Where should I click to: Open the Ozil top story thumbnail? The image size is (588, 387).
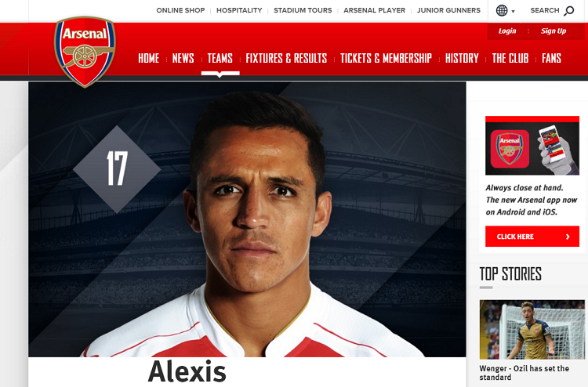(532, 330)
